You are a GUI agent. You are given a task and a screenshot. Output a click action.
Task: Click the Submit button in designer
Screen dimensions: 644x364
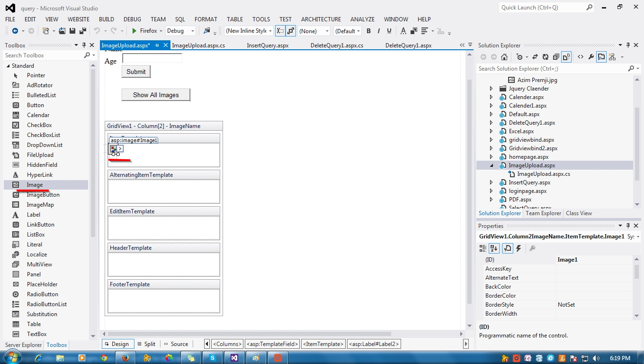point(136,72)
